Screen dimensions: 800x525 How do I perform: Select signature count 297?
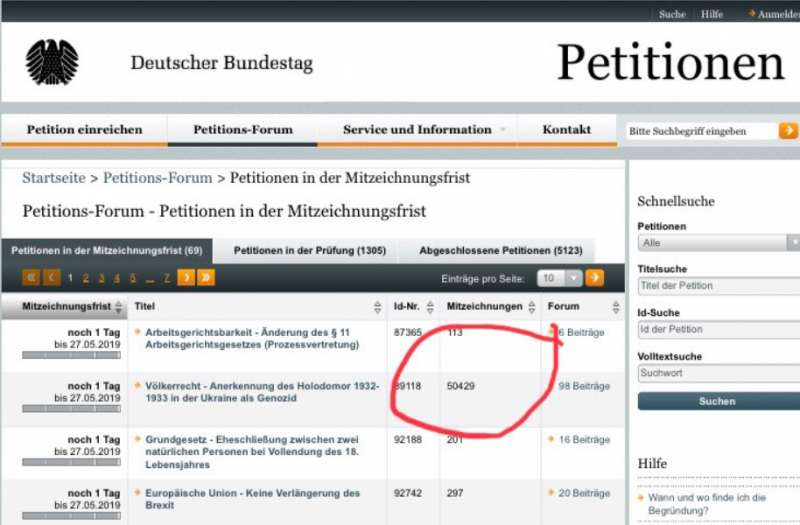[455, 493]
